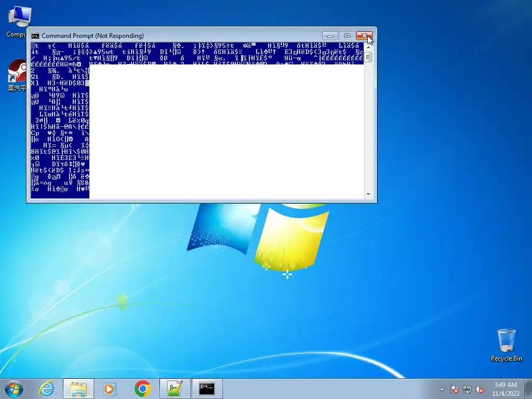Show hidden system tray icons arrow
Image resolution: width=532 pixels, height=399 pixels.
click(442, 389)
